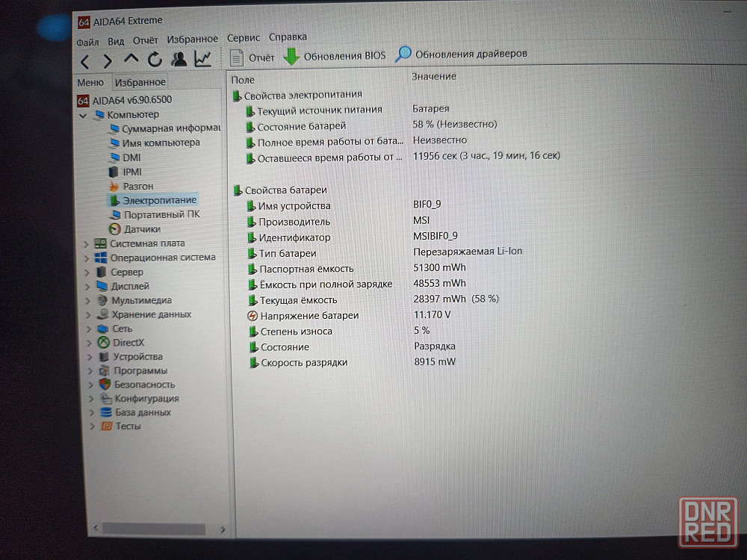Select Текущий источник питания row
The image size is (747, 560).
348,110
